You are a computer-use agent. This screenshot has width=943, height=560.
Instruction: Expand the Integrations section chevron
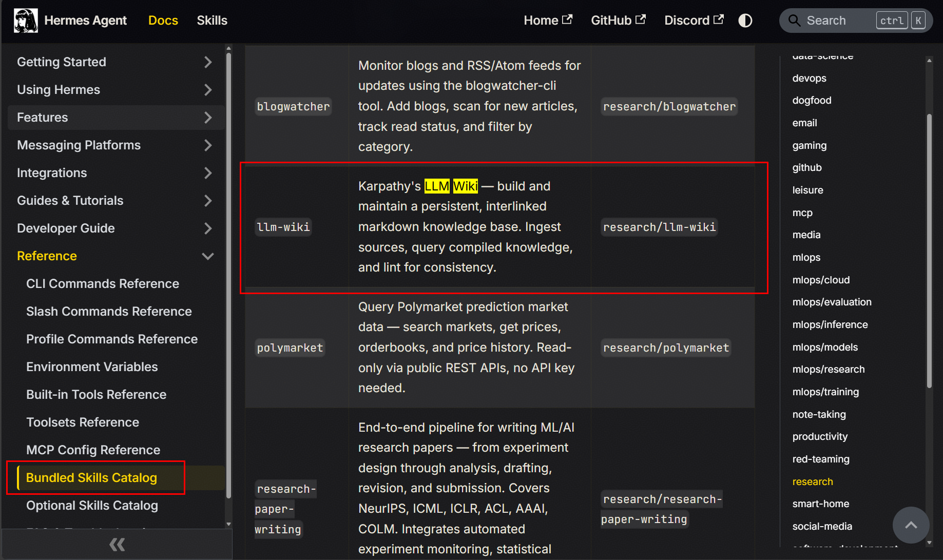click(208, 173)
